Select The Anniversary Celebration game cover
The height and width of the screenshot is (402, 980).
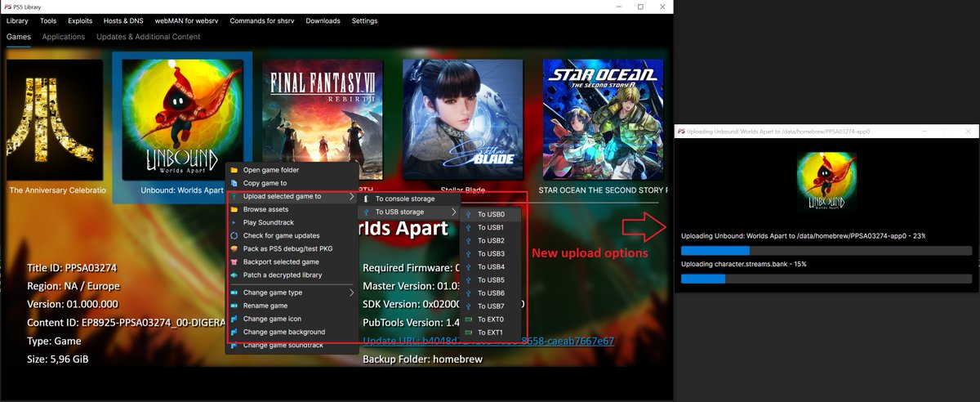pyautogui.click(x=55, y=120)
